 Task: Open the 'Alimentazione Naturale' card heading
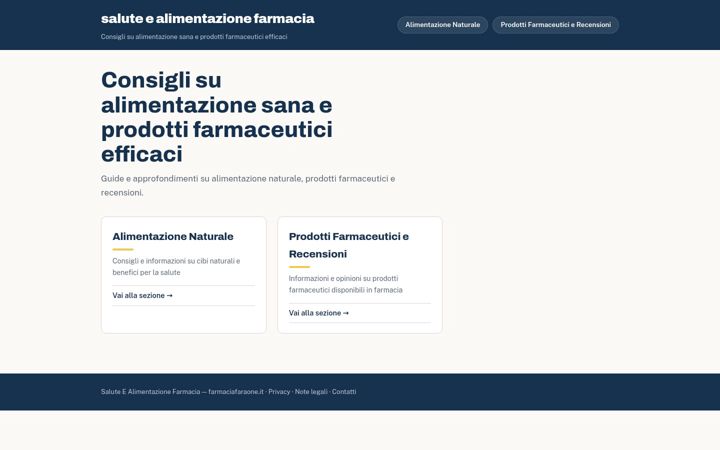(x=173, y=236)
